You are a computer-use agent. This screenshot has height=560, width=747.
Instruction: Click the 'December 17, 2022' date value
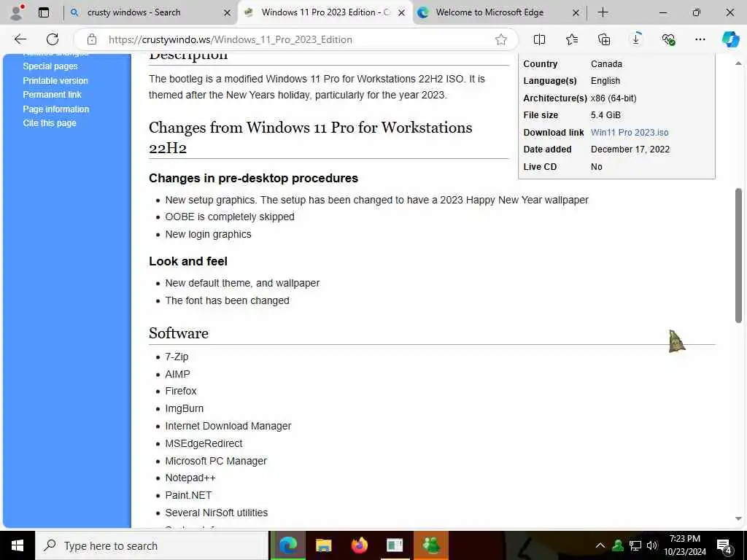[x=630, y=149]
